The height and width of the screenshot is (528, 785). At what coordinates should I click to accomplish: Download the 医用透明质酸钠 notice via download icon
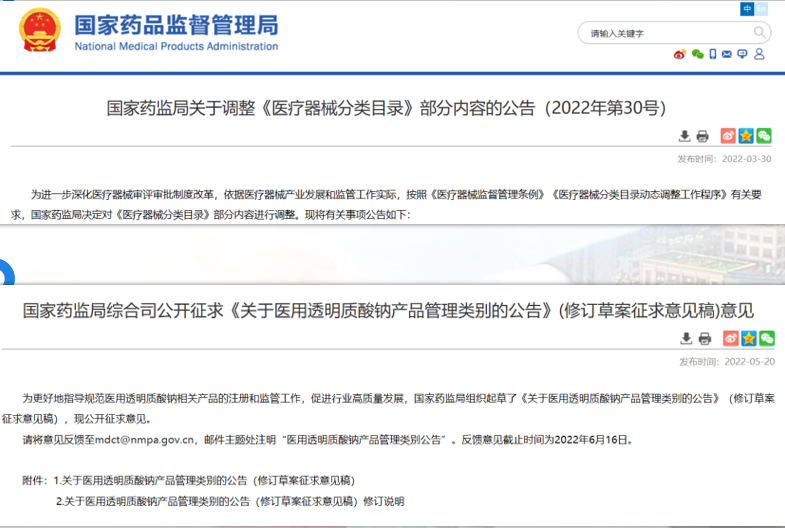pos(685,339)
